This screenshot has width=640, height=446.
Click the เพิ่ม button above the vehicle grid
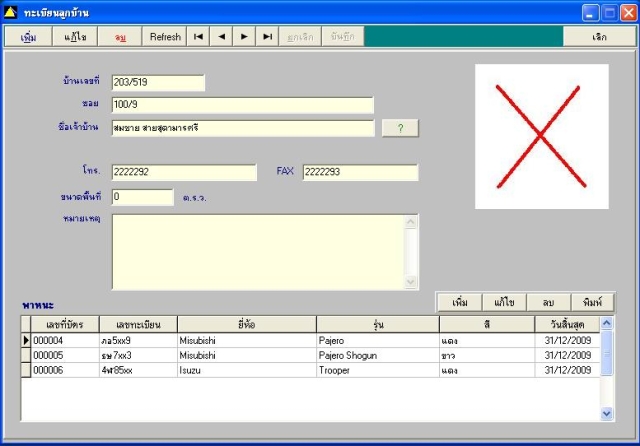[460, 302]
